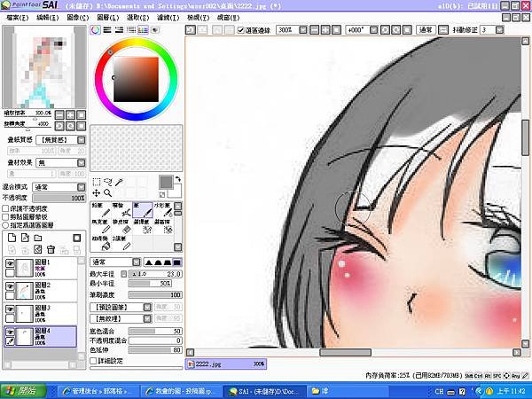Image resolution: width=532 pixels, height=399 pixels.
Task: Open the +000° rotation dropdown in toolbar
Action: coord(373,30)
